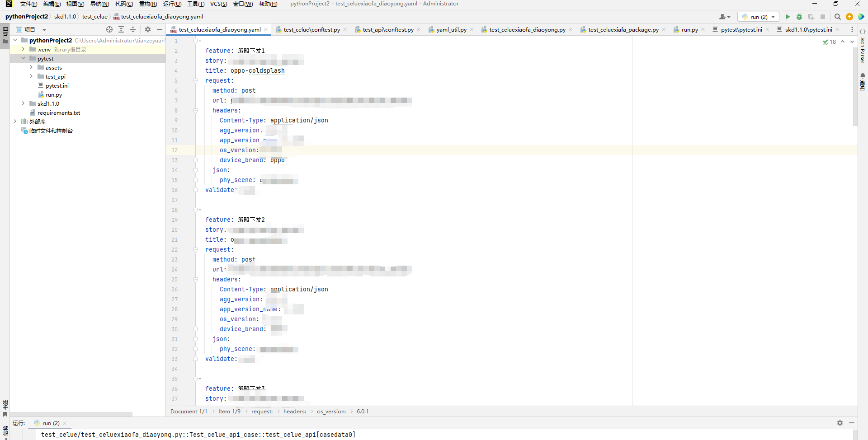Viewport: 868px width, 440px height.
Task: Collapse the pythonProject2 root node
Action: pos(15,40)
